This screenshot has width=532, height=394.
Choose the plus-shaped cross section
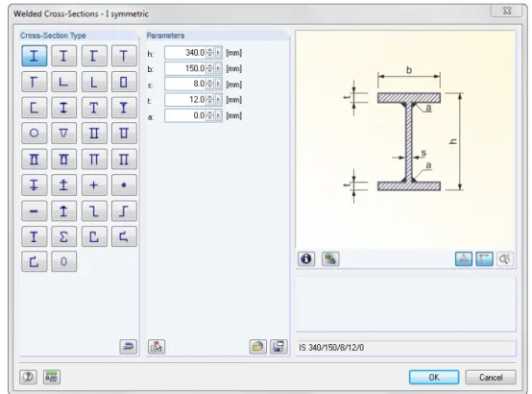(x=94, y=185)
